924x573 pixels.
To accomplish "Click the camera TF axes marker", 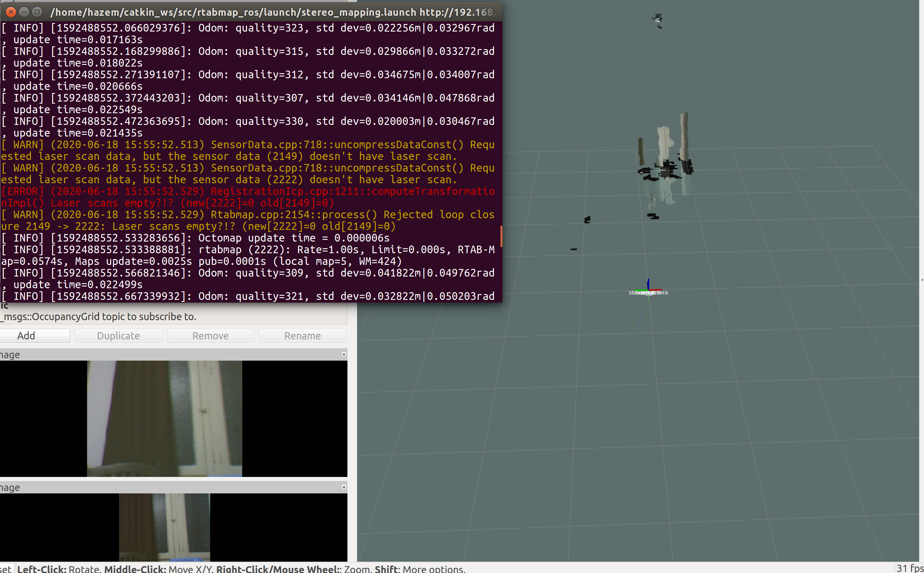I will pyautogui.click(x=648, y=290).
